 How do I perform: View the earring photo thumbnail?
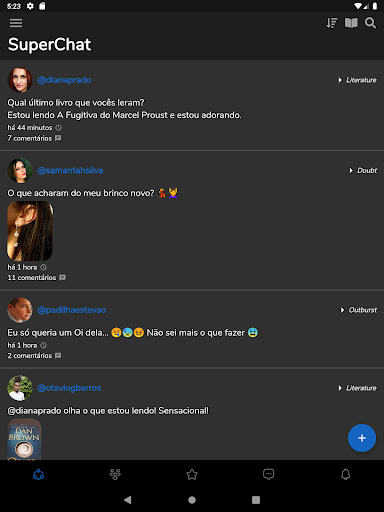click(x=30, y=231)
